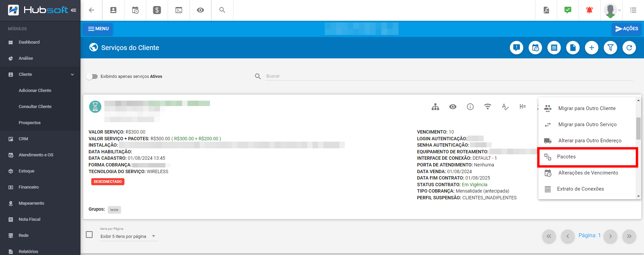The image size is (644, 255).
Task: Click the service info circle icon
Action: (x=470, y=107)
